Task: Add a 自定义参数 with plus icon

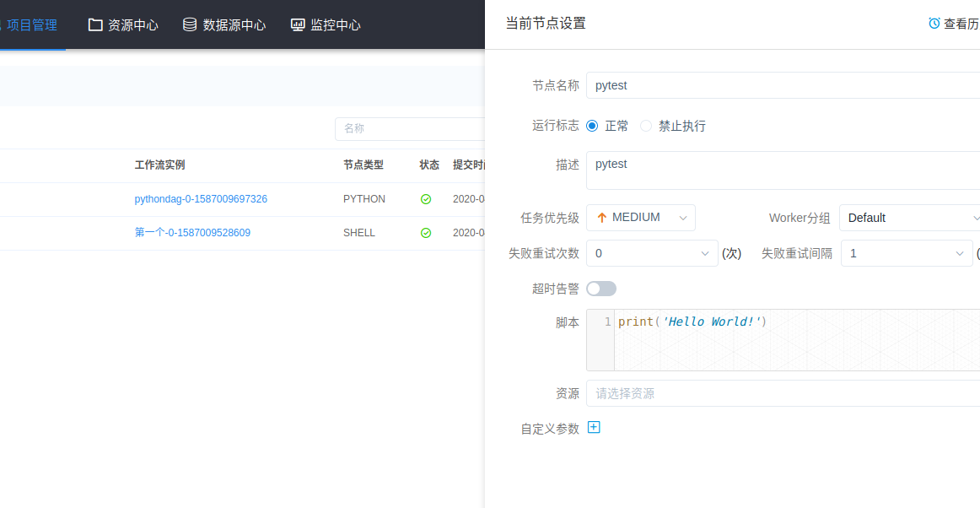Action: (x=594, y=427)
